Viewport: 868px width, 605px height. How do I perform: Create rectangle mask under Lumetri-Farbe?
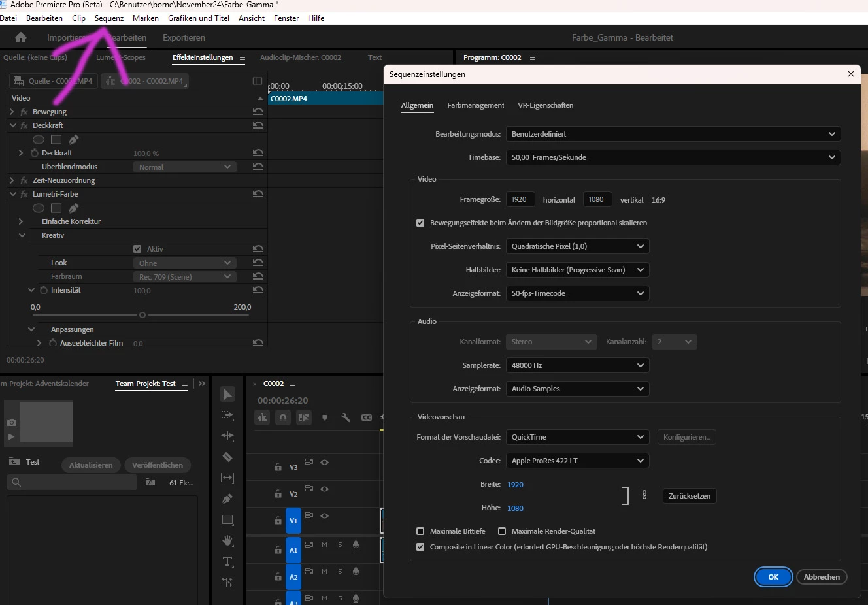pos(56,208)
